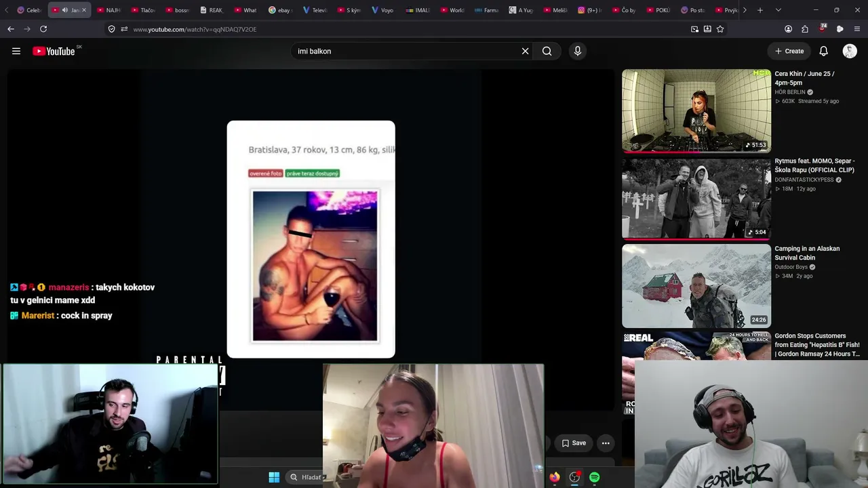Open the extension icon with red badge

823,28
